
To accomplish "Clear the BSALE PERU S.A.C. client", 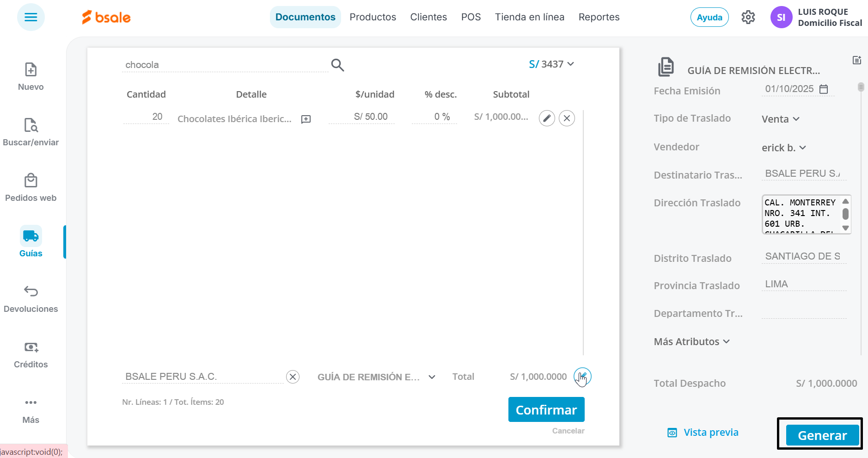I will point(293,377).
